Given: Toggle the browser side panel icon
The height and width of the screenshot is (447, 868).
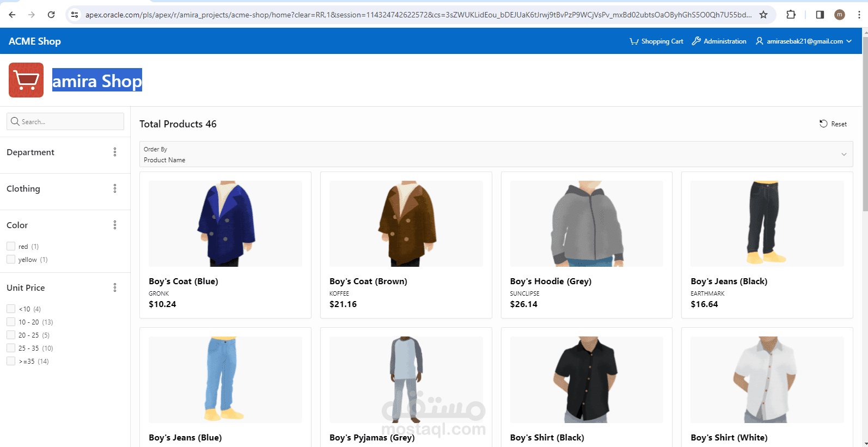Looking at the screenshot, I should [x=820, y=15].
